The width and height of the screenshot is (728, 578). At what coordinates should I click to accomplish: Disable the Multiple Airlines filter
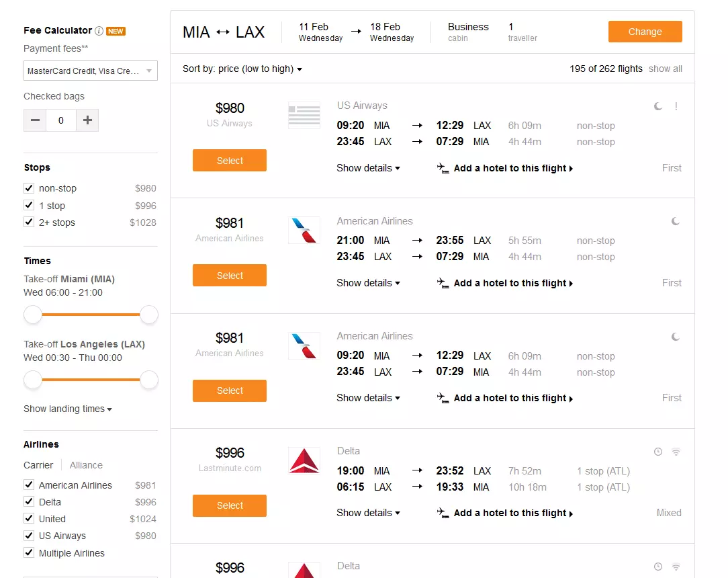(29, 552)
